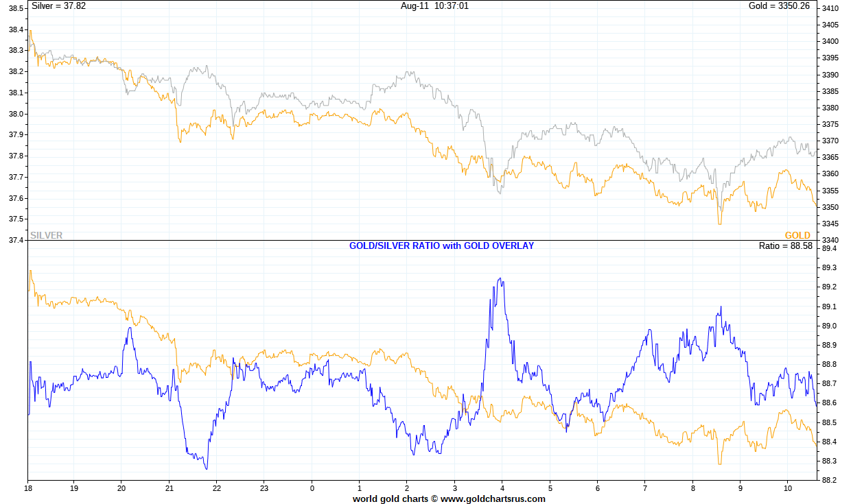Click the 89.2 ratio axis value

[x=829, y=287]
